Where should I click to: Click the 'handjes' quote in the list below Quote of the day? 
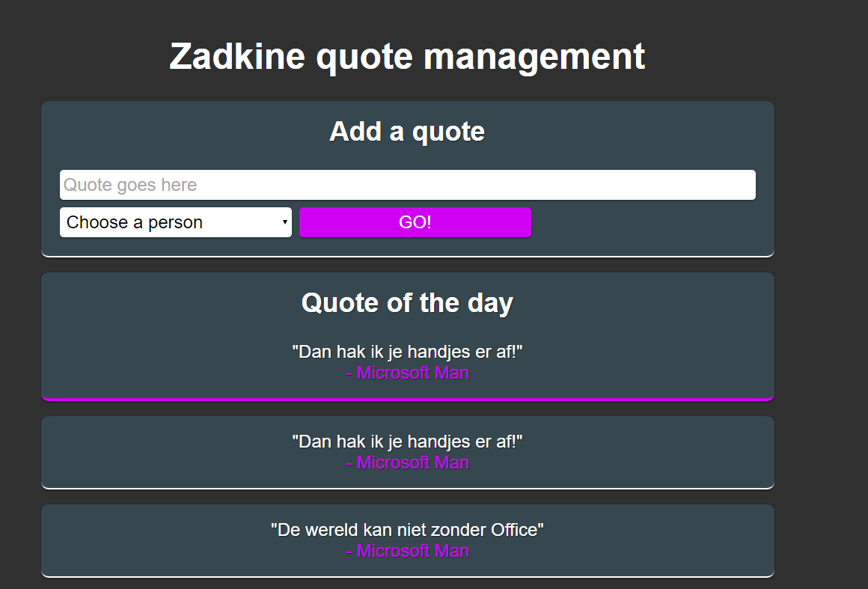pos(407,442)
